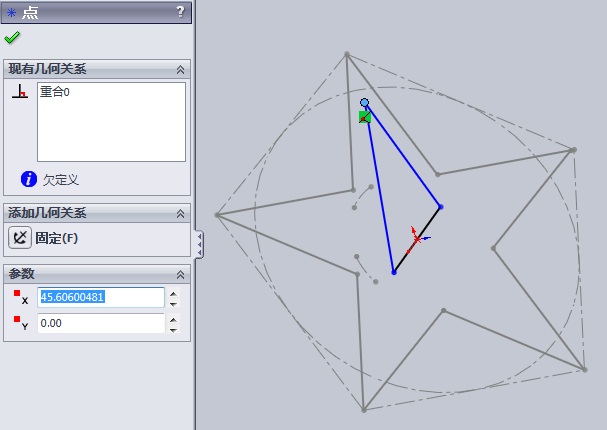The height and width of the screenshot is (430, 607).
Task: Click the green coincident relation marker
Action: (365, 117)
